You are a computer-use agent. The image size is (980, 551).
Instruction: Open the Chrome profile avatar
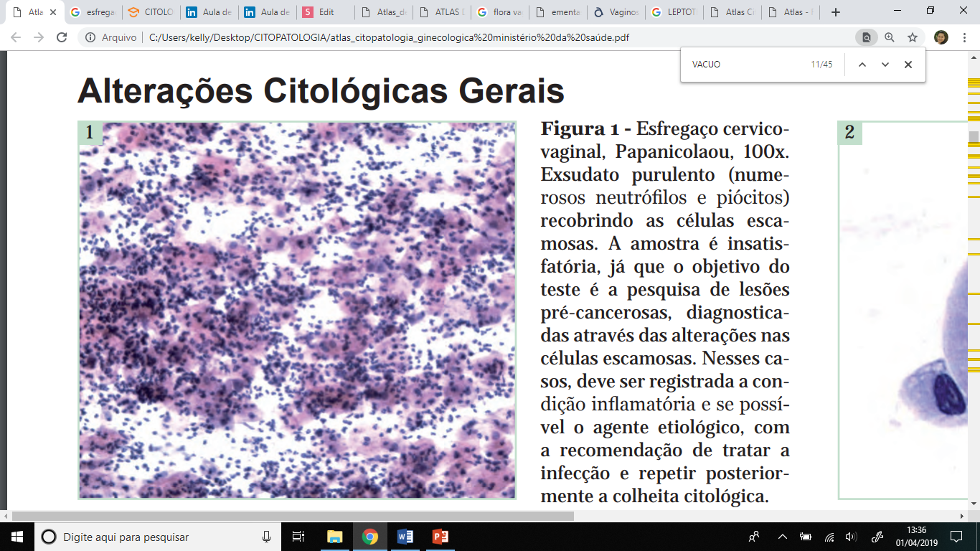941,37
